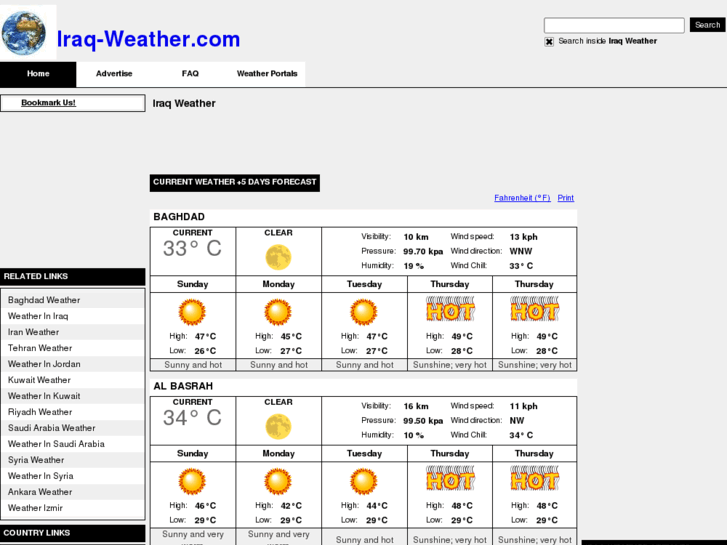This screenshot has width=727, height=545.
Task: Click the Country Links section header
Action: click(72, 533)
